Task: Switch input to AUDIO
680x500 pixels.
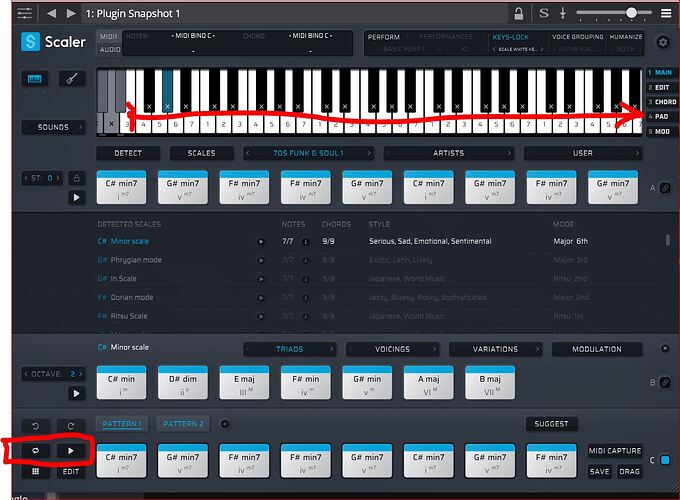Action: (x=110, y=49)
